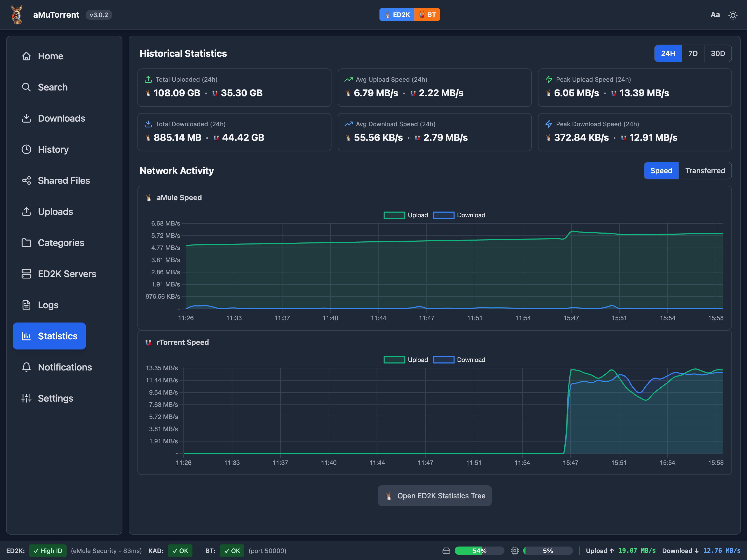Select the 30D time range

pos(718,53)
